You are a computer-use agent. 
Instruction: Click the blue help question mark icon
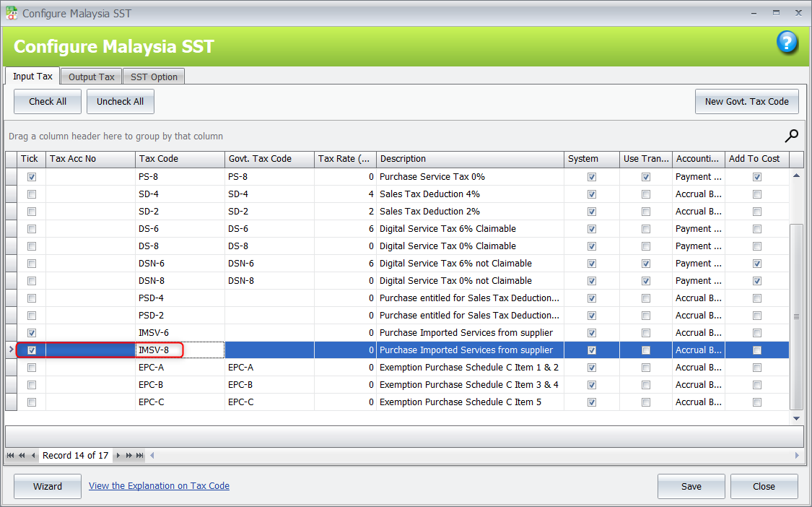click(787, 43)
